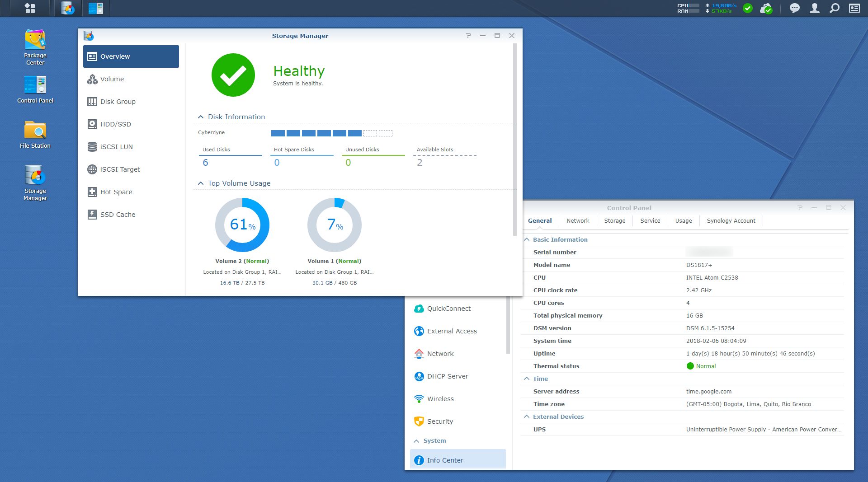This screenshot has height=482, width=868.
Task: Open the widgets panel icon
Action: [x=854, y=8]
